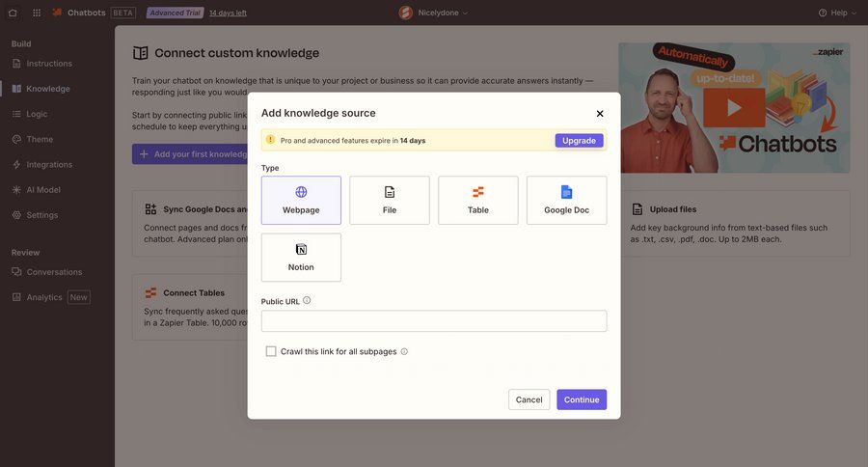Select the Google Doc source type
This screenshot has width=868, height=467.
pos(567,200)
